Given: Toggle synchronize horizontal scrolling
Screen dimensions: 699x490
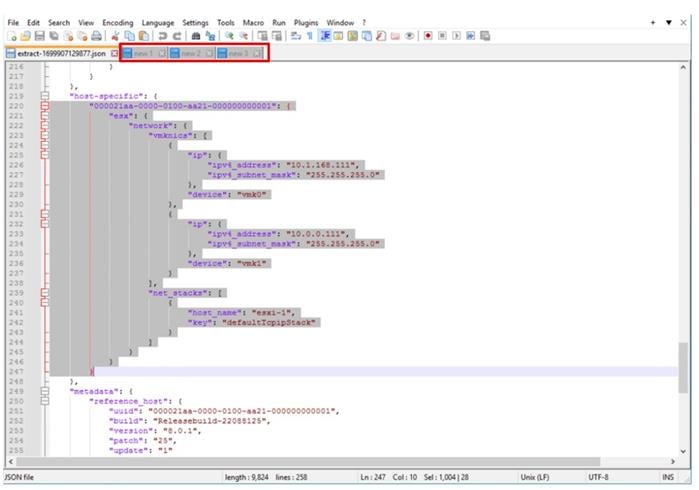Looking at the screenshot, I should point(277,36).
